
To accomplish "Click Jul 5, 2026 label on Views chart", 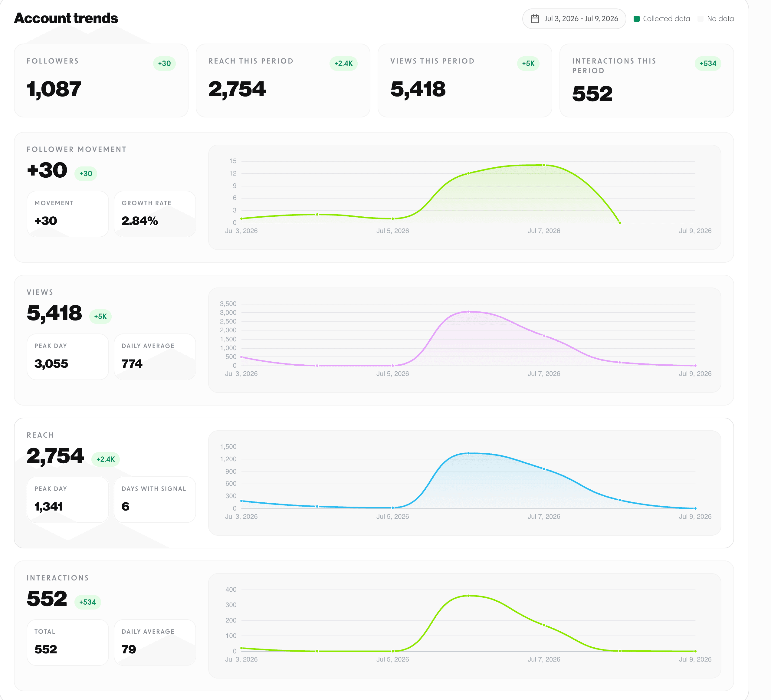I will click(x=392, y=374).
